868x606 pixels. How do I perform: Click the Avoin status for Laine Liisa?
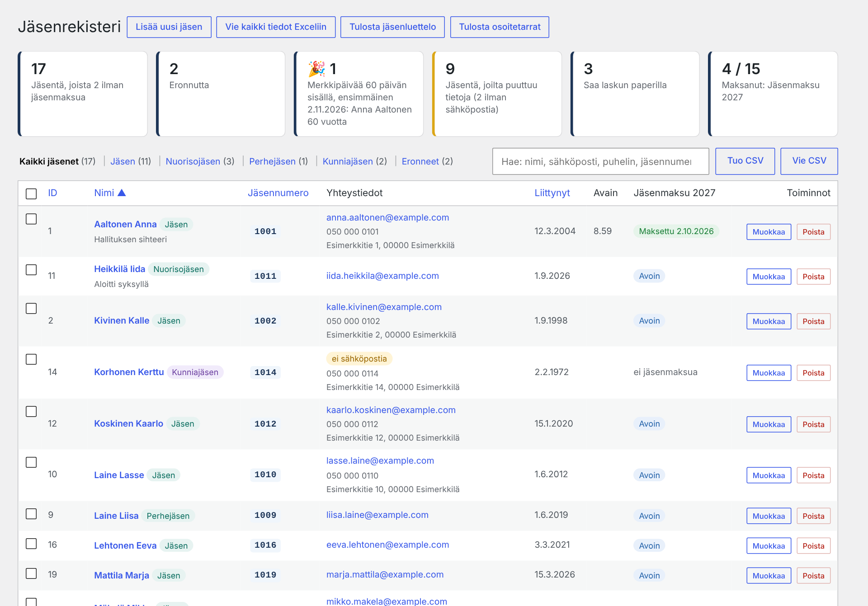[649, 516]
